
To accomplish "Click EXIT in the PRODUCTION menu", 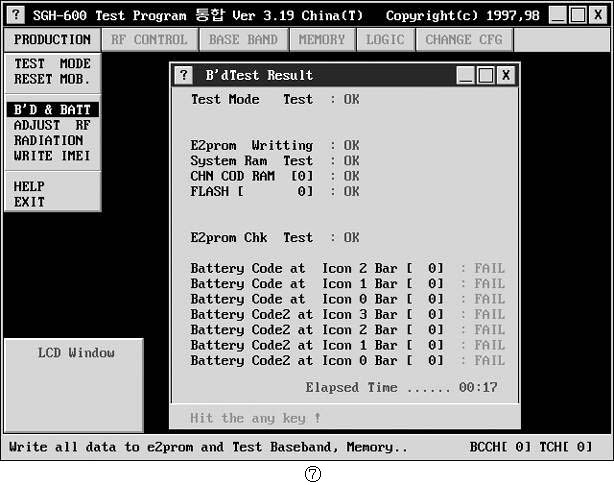I will click(30, 201).
